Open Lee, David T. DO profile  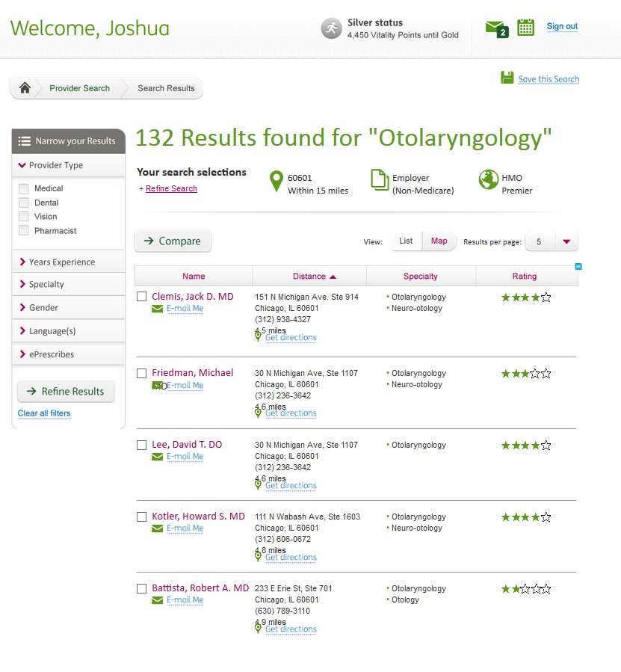(x=187, y=445)
